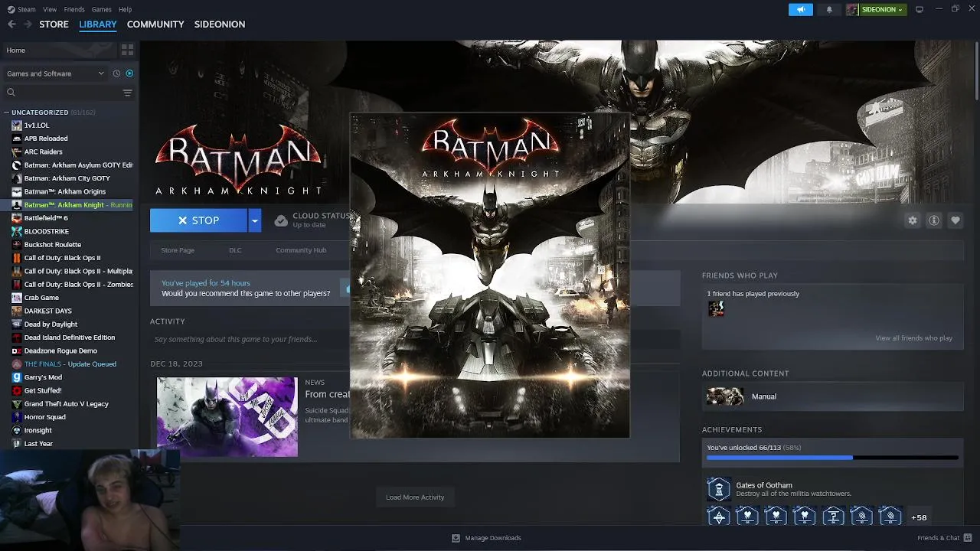Toggle favorite with the heart icon
This screenshot has height=551, width=980.
pyautogui.click(x=955, y=220)
